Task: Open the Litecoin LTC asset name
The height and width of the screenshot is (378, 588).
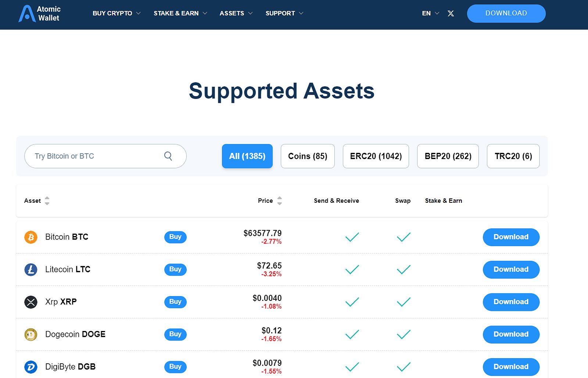Action: [x=68, y=269]
